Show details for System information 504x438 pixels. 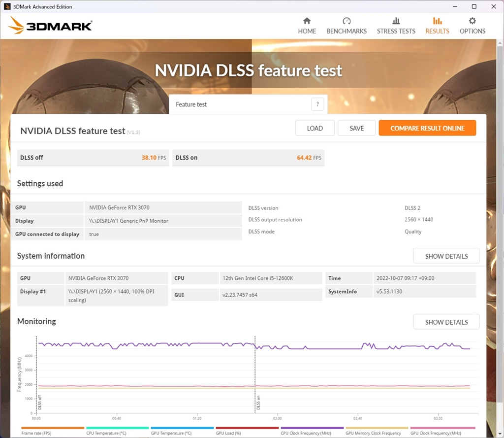(446, 256)
